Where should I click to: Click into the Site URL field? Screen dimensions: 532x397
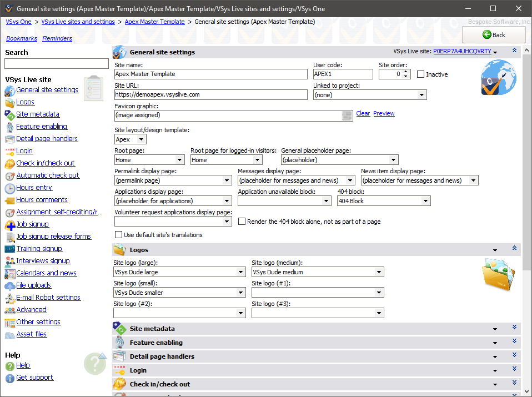pos(210,95)
